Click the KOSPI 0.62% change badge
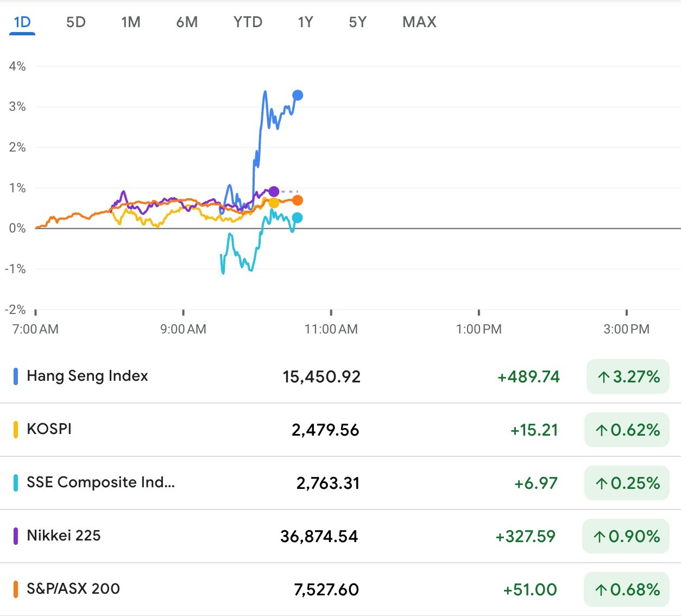 coord(627,430)
